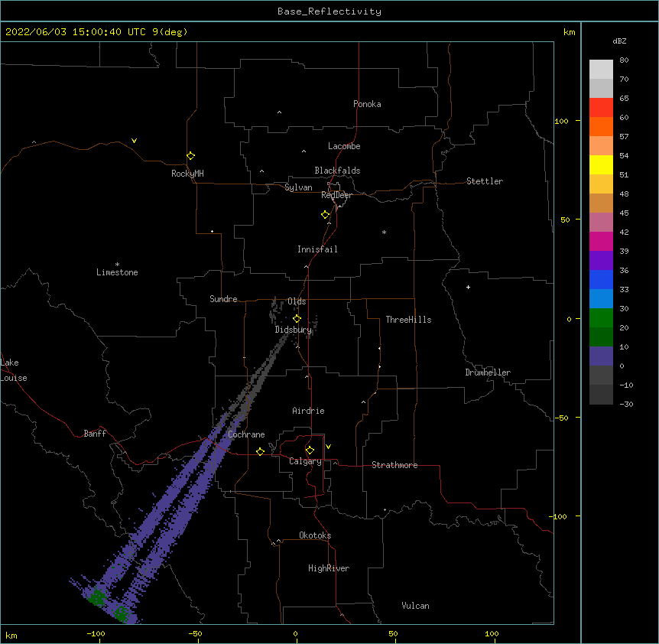Click the 80 dBZ light gray swatch
Screen dimensions: 659x644
601,69
